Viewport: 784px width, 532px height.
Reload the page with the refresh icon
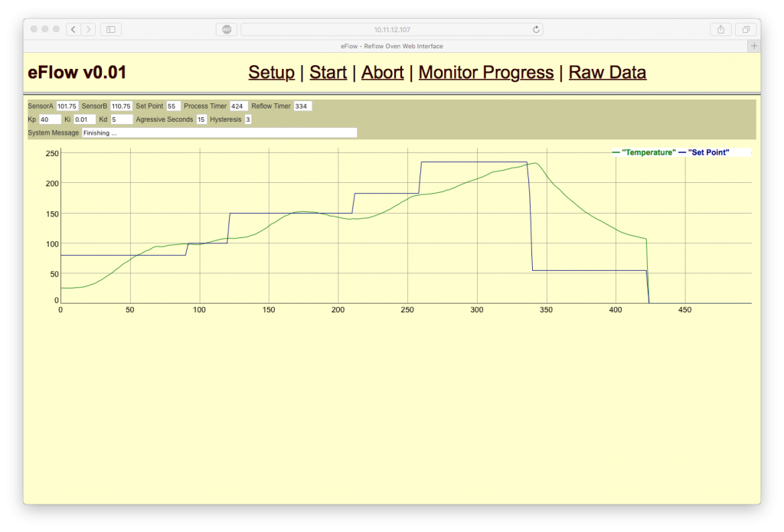(x=535, y=29)
